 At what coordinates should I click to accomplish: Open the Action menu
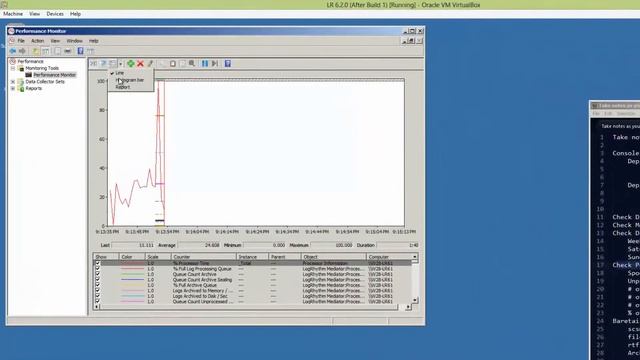pos(38,41)
